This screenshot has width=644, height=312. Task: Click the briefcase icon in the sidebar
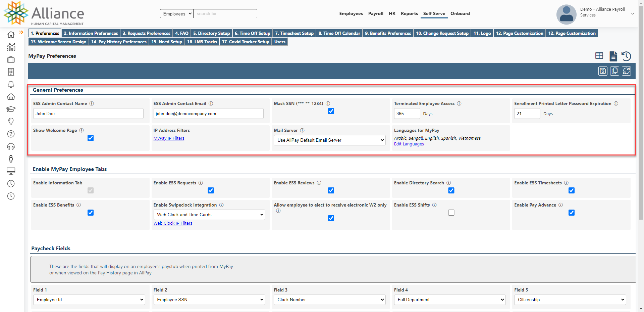click(x=11, y=59)
